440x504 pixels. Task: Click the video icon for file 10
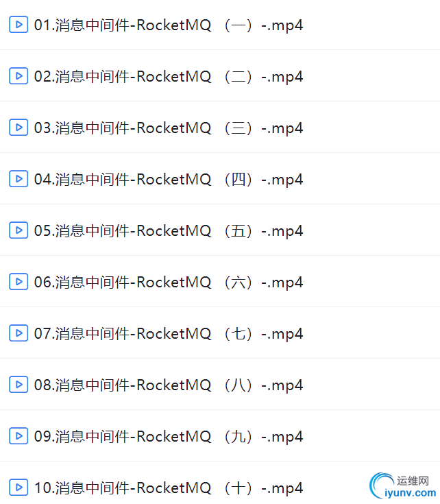tap(19, 488)
